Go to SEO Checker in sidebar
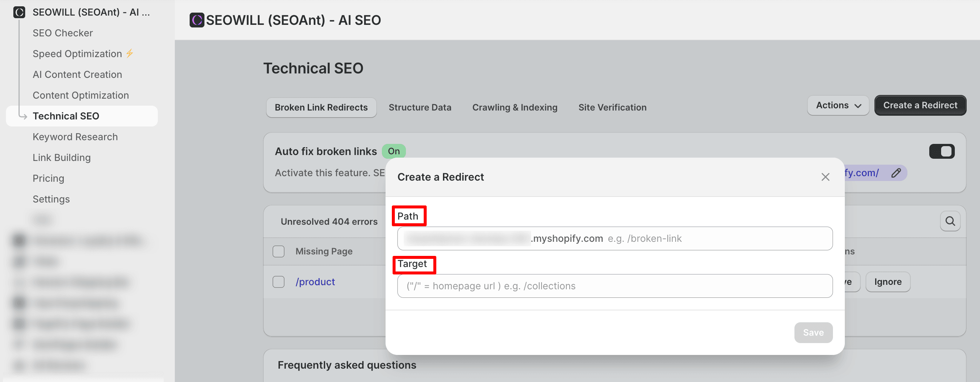The height and width of the screenshot is (382, 980). coord(62,33)
